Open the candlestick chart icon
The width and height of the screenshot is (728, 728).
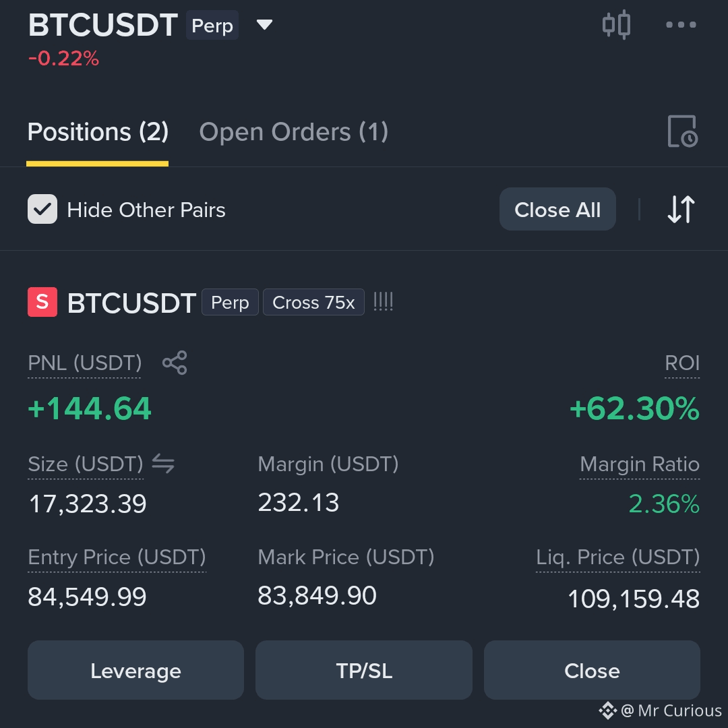point(616,24)
